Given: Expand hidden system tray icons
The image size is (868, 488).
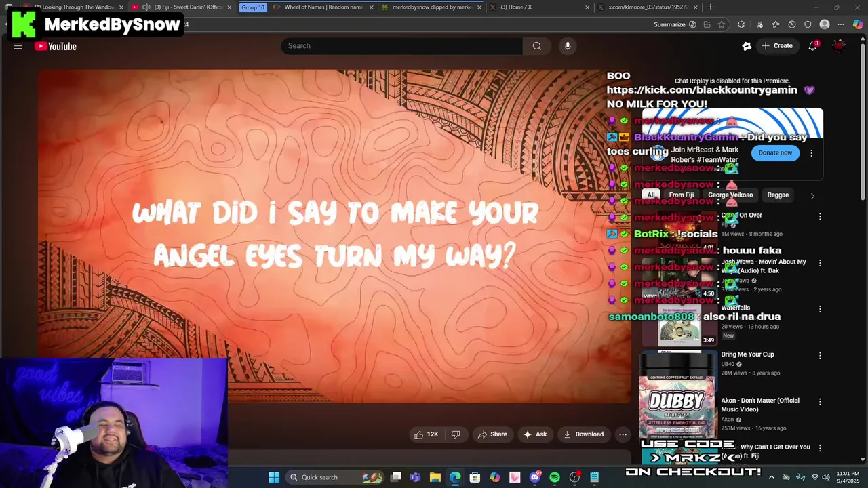Looking at the screenshot, I should (771, 477).
